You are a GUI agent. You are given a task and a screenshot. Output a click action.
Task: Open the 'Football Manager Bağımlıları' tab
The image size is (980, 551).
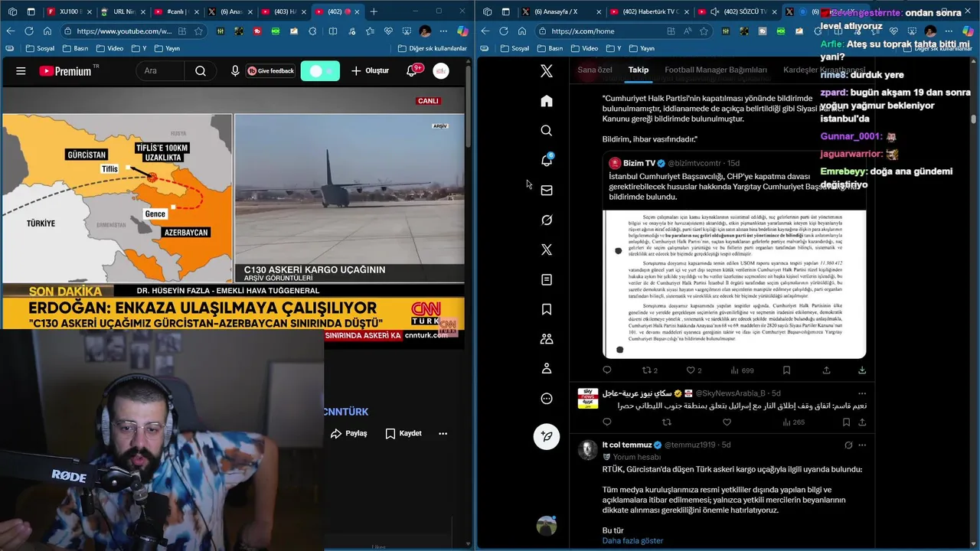tap(716, 70)
